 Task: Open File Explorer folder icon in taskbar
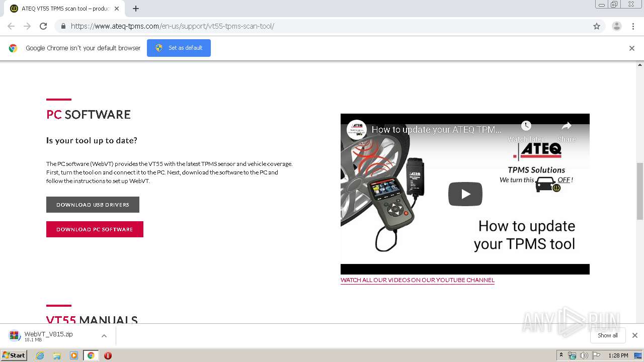[57, 355]
